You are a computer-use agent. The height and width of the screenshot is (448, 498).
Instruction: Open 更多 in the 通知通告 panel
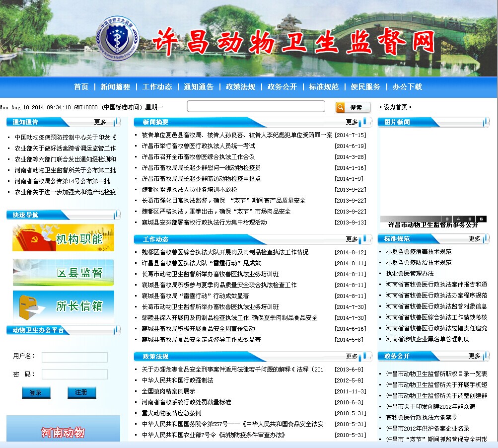100,122
